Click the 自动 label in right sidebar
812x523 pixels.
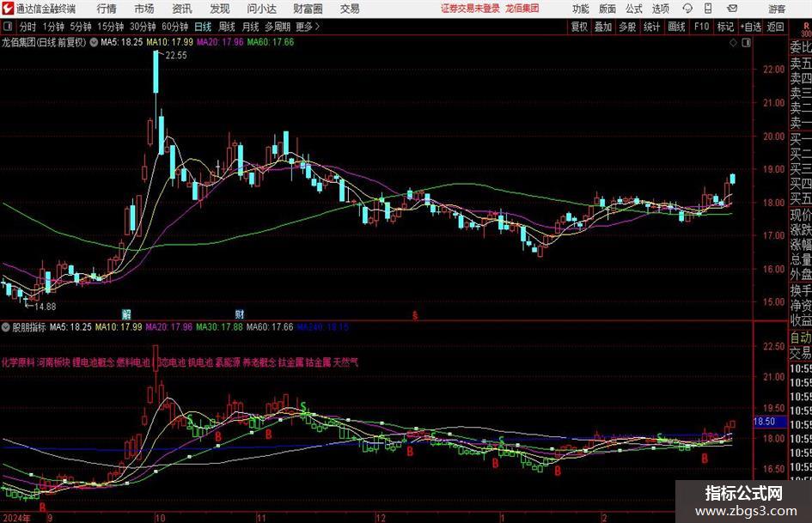click(801, 338)
